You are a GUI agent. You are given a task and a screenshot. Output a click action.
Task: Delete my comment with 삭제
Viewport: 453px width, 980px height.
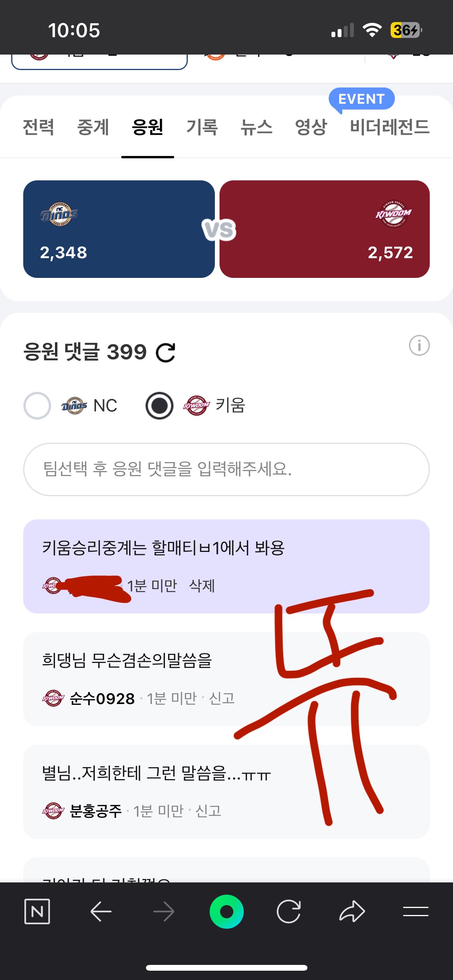[x=202, y=586]
